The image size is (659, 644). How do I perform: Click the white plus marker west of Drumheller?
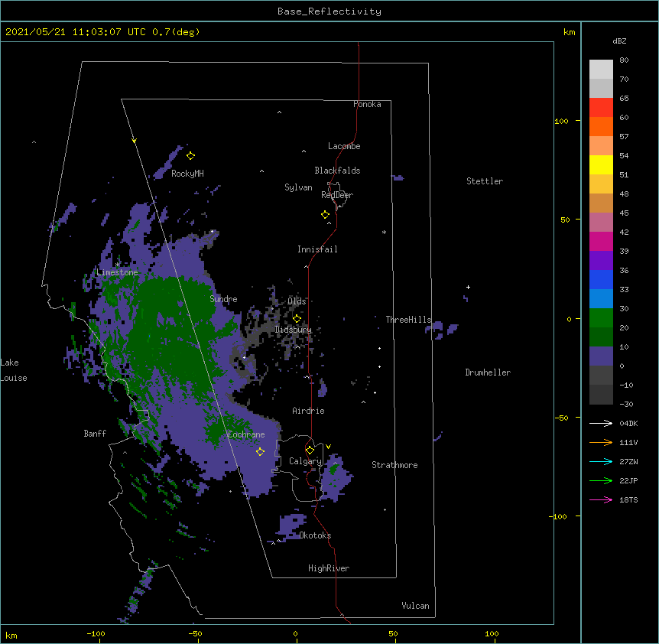(468, 287)
